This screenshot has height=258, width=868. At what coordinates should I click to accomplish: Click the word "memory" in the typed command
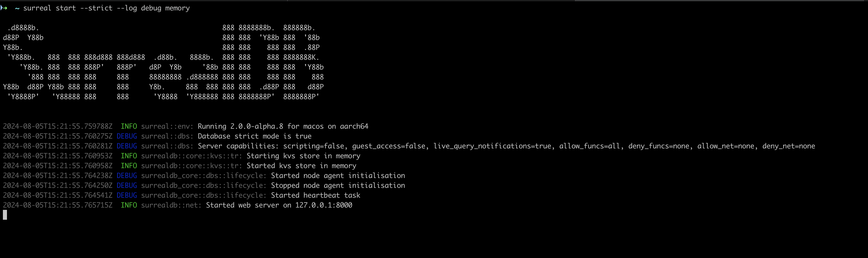(x=177, y=8)
